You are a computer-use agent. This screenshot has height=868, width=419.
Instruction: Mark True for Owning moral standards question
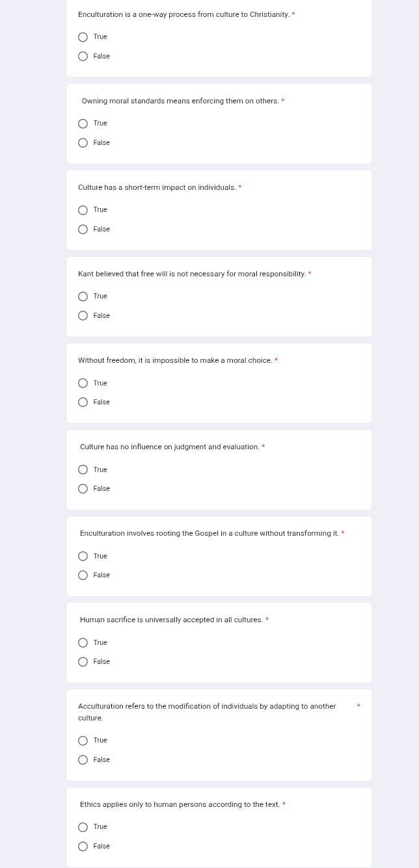click(x=83, y=124)
